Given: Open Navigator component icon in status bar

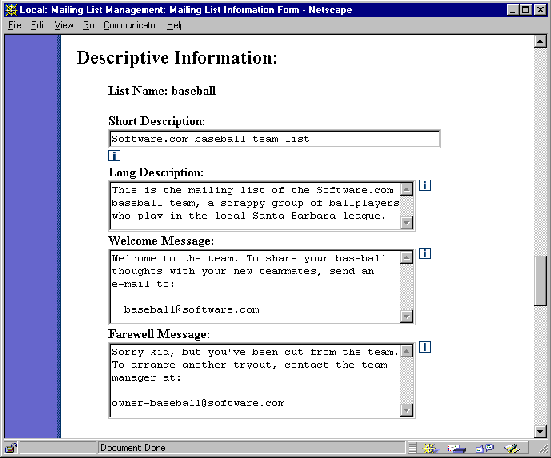Looking at the screenshot, I should tap(430, 448).
